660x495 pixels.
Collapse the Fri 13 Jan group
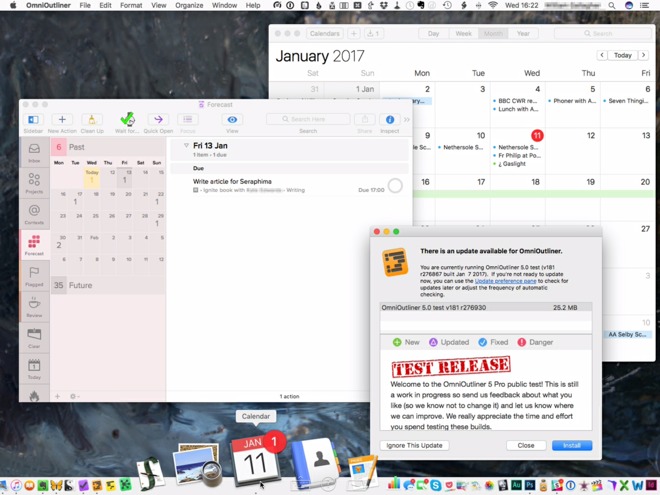[x=186, y=145]
